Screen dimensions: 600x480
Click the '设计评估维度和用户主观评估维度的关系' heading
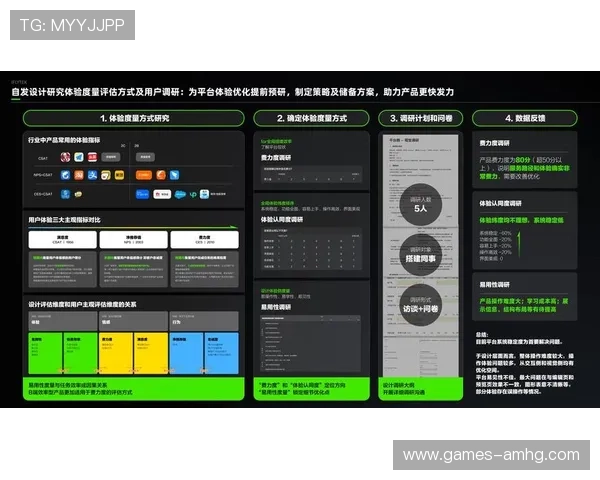coord(82,305)
